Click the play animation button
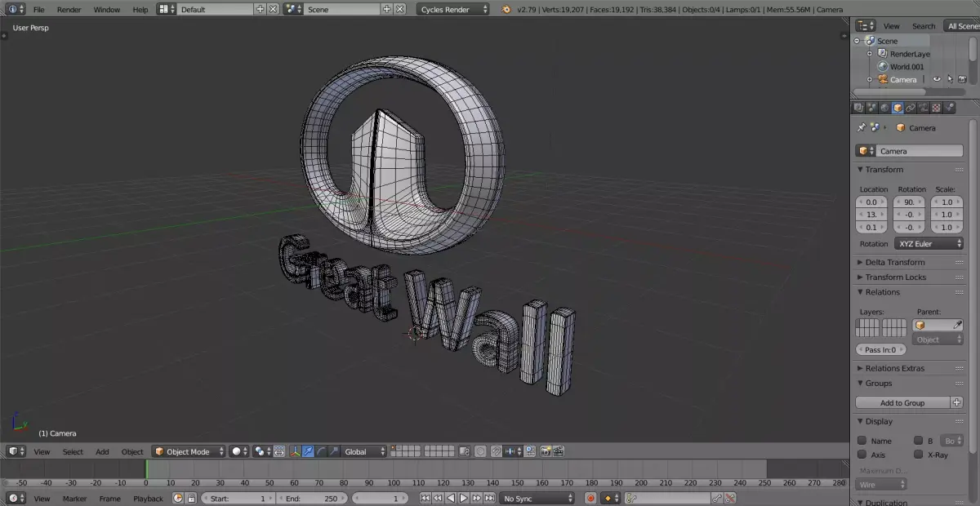Image resolution: width=980 pixels, height=506 pixels. click(x=463, y=498)
